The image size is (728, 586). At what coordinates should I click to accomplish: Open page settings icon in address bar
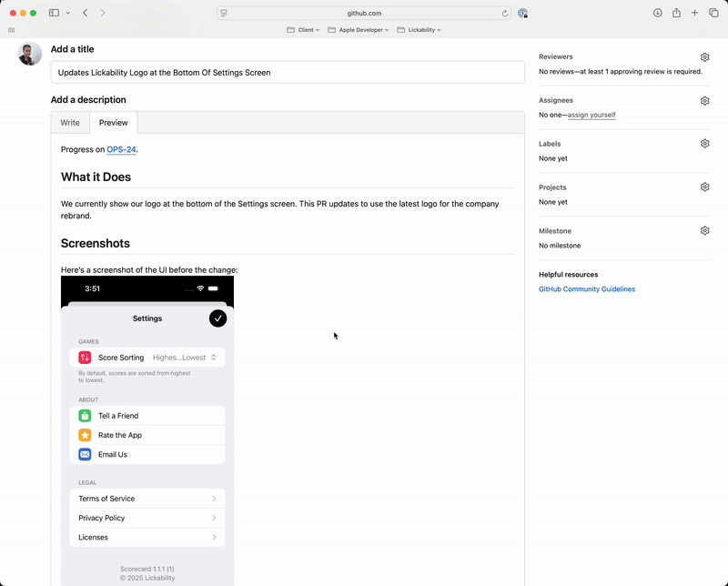224,13
